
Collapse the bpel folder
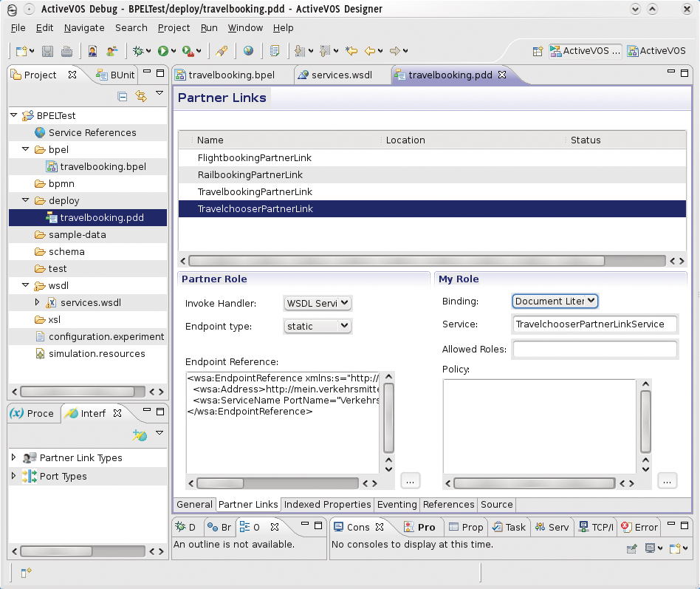click(25, 149)
